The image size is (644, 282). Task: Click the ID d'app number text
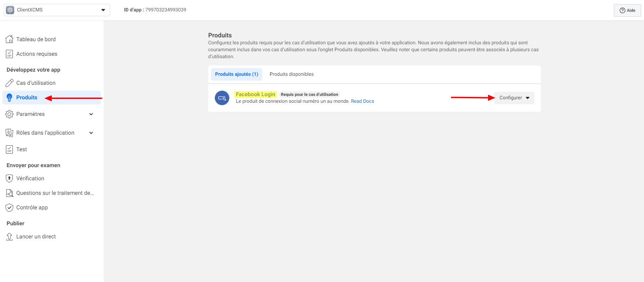pos(166,10)
